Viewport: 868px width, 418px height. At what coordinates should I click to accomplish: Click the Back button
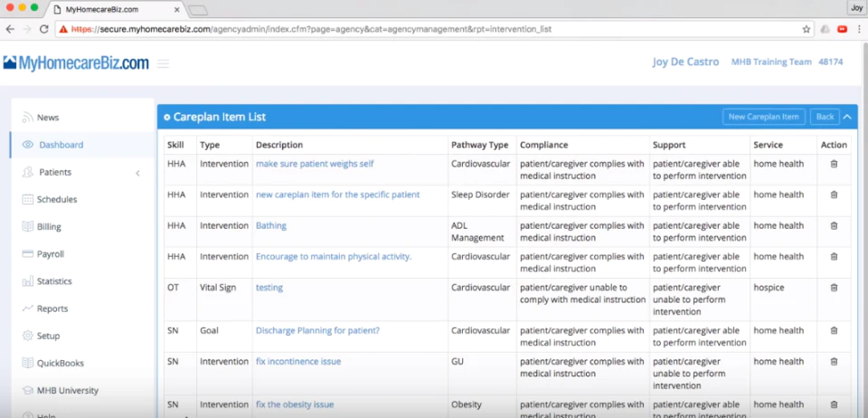point(825,117)
